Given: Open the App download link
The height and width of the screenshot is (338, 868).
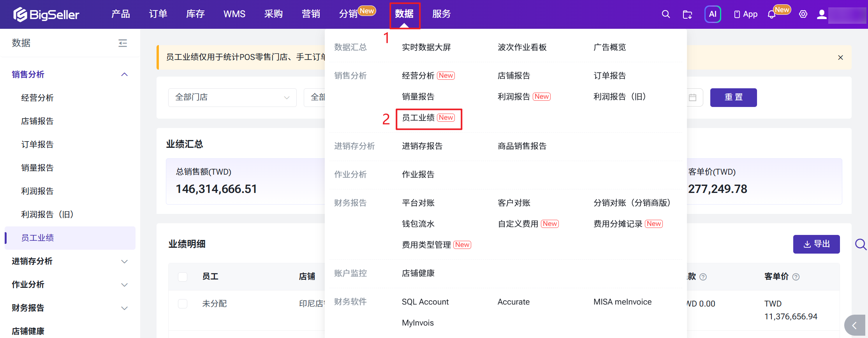Looking at the screenshot, I should point(746,14).
